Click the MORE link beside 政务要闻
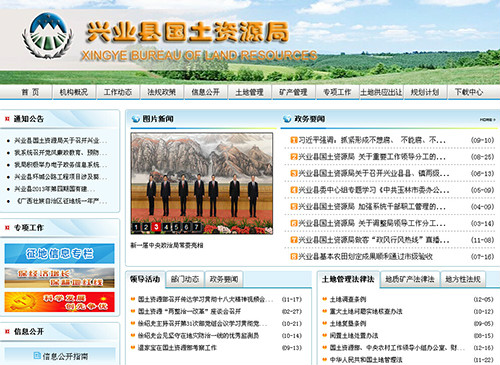Viewport: 500px width, 365px height. (x=487, y=119)
